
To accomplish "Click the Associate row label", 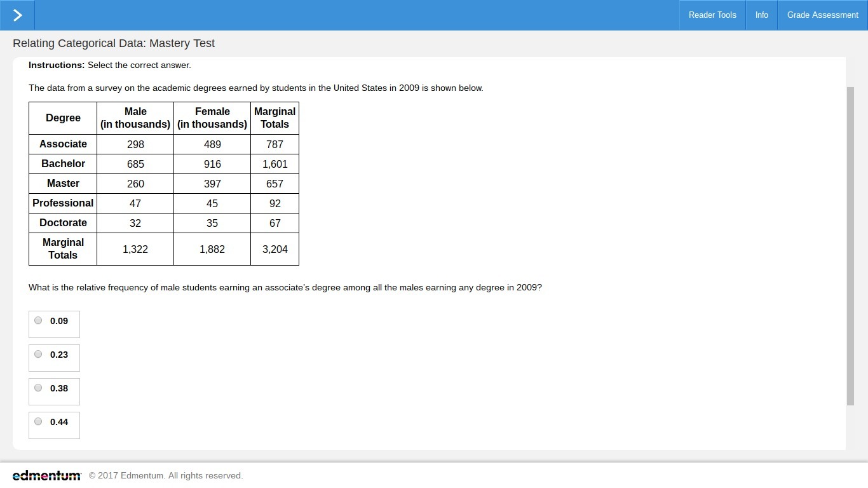I will (x=63, y=144).
